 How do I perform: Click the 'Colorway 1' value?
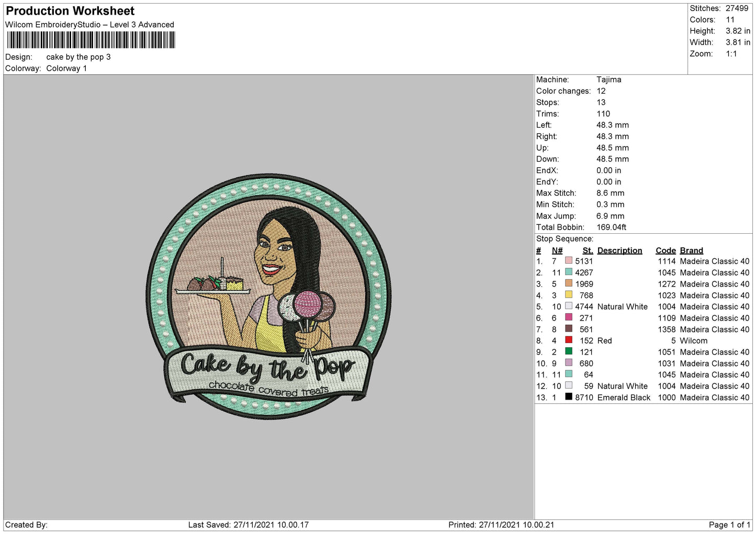pyautogui.click(x=66, y=69)
